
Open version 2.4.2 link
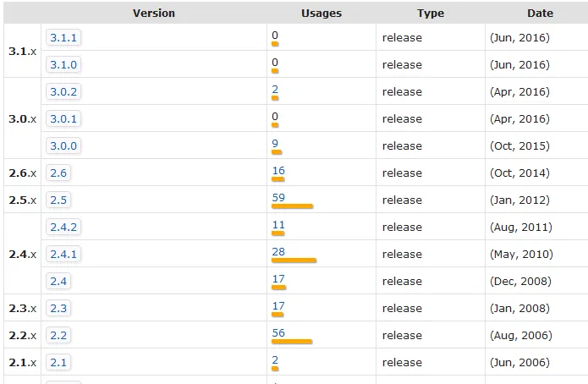63,228
